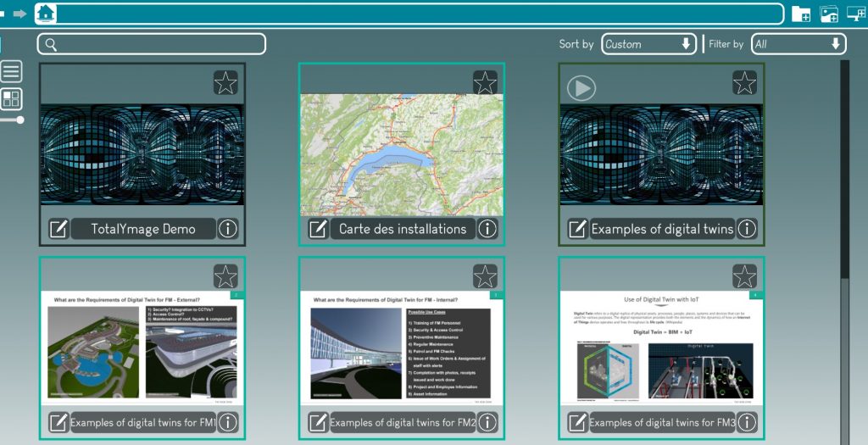Open Examples of digital twins for FM3 title
Viewport: 868px width, 445px height.
(x=662, y=422)
